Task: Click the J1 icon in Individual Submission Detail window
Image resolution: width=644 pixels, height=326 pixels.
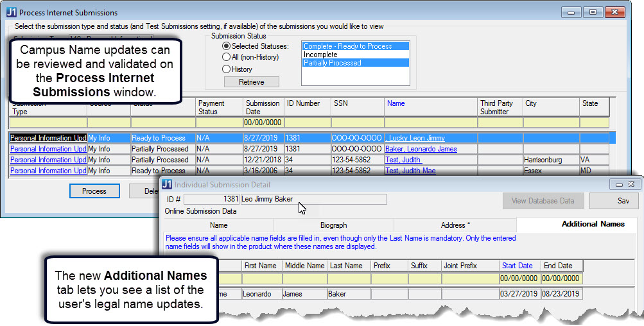Action: (166, 185)
